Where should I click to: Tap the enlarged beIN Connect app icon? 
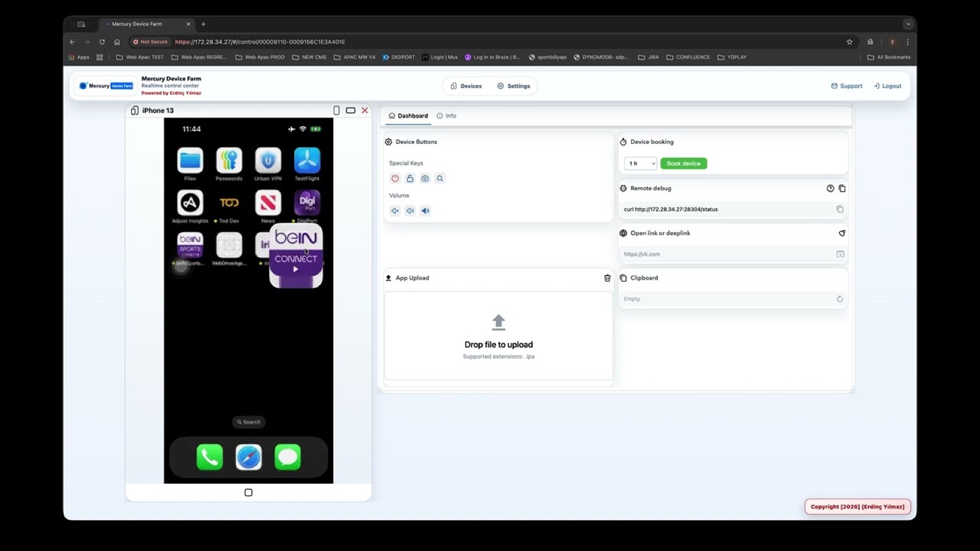pyautogui.click(x=296, y=256)
